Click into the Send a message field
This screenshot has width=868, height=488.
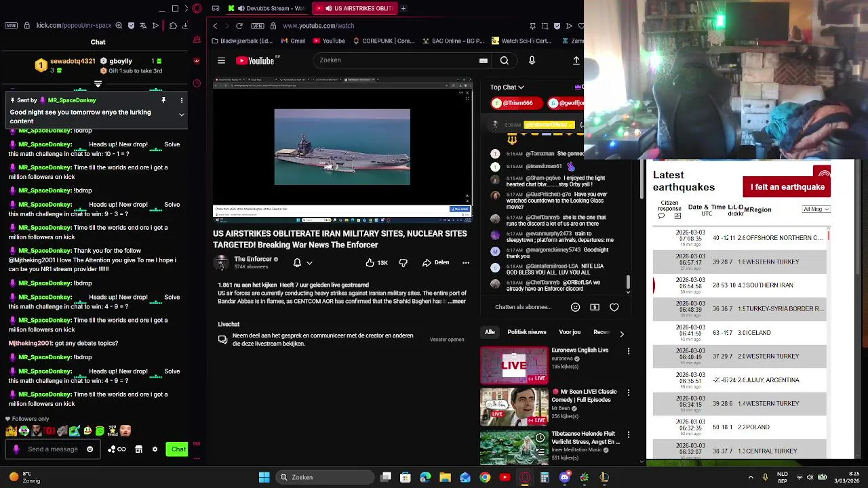pos(54,449)
